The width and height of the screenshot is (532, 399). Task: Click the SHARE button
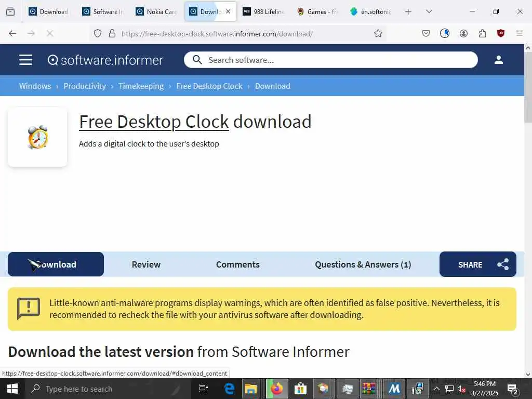coord(478,264)
